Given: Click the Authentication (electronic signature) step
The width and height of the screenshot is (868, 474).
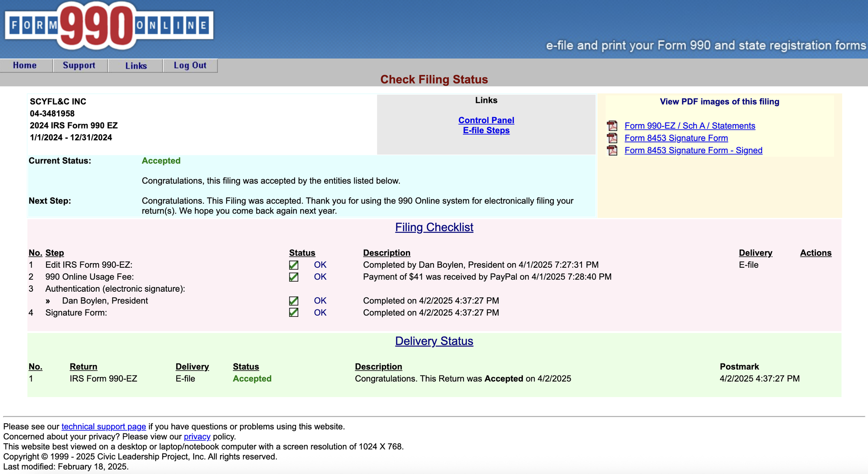Looking at the screenshot, I should 115,289.
